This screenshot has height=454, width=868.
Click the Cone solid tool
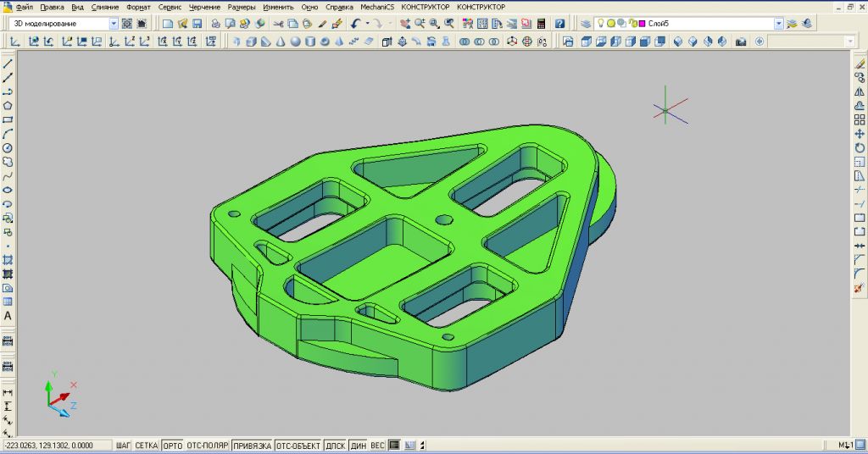[280, 41]
